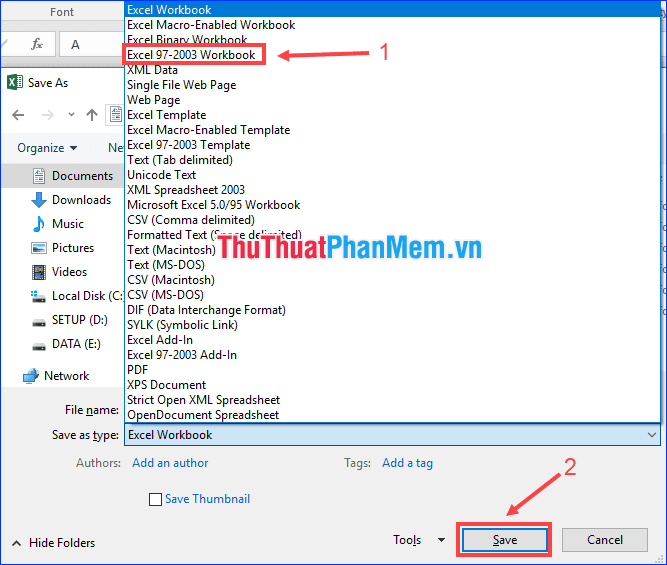
Task: Go forward with the right arrow
Action: click(x=48, y=115)
